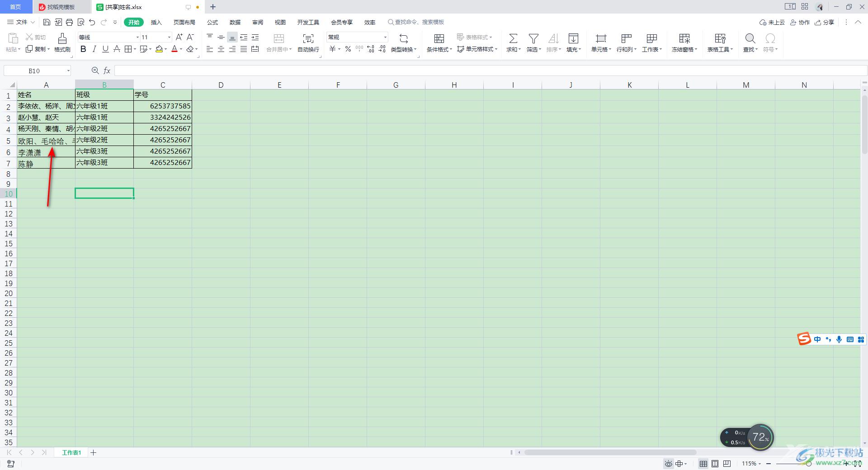Click the formula bar input field
The image size is (868, 470).
click(491, 70)
